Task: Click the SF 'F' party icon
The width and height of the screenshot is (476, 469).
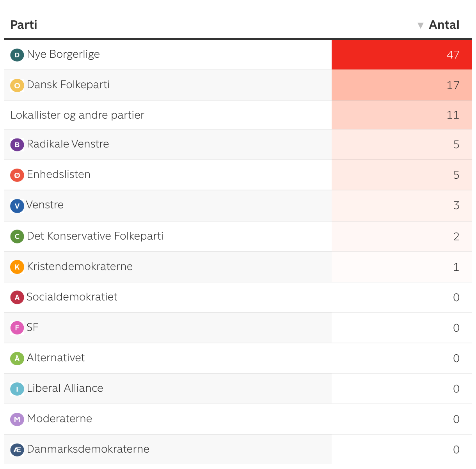Action: point(17,328)
